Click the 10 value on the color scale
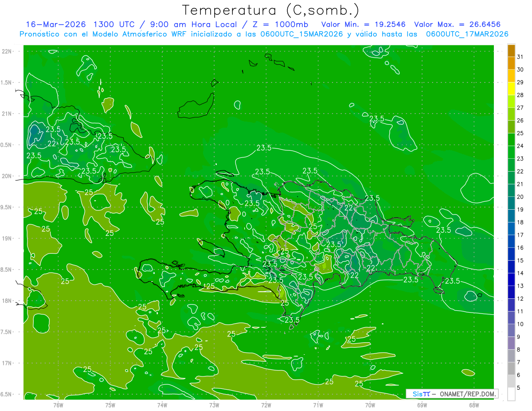 pos(520,324)
